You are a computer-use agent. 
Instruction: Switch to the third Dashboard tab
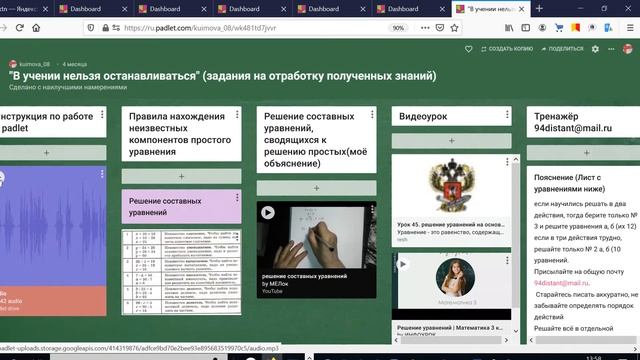point(244,9)
